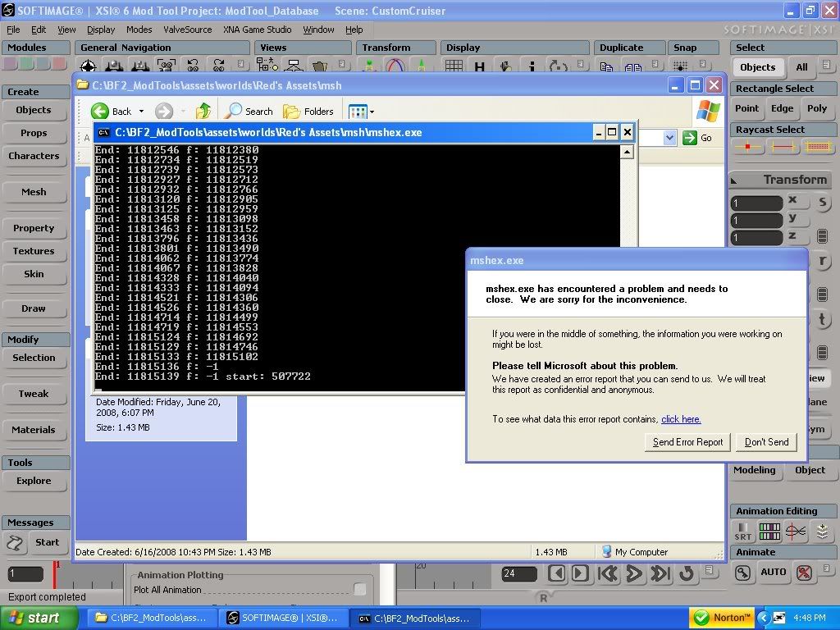840x630 pixels.
Task: Open the Windows start button
Action: [x=39, y=618]
